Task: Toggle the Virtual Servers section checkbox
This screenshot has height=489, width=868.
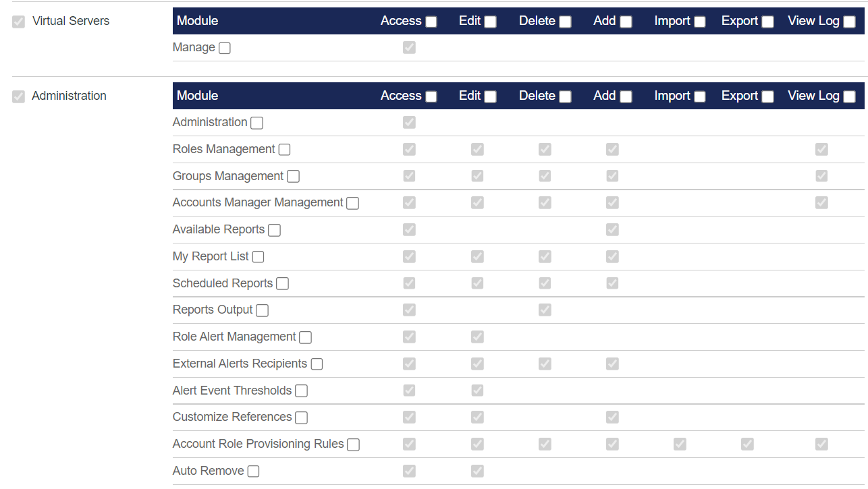Action: tap(18, 22)
